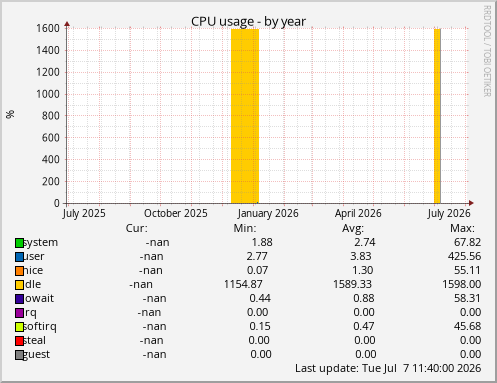Click the 'guest' legend label
Viewport: 497px width, 383px height.
pyautogui.click(x=37, y=354)
